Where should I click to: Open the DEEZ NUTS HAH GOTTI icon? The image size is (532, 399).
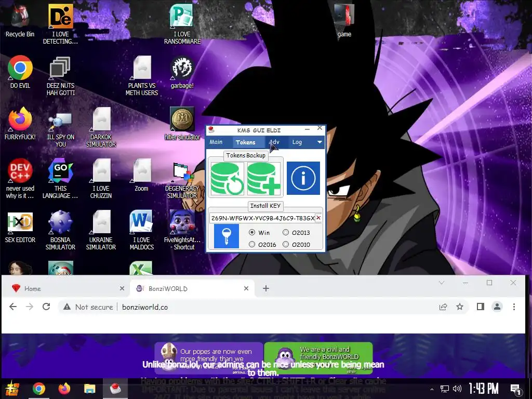click(60, 75)
